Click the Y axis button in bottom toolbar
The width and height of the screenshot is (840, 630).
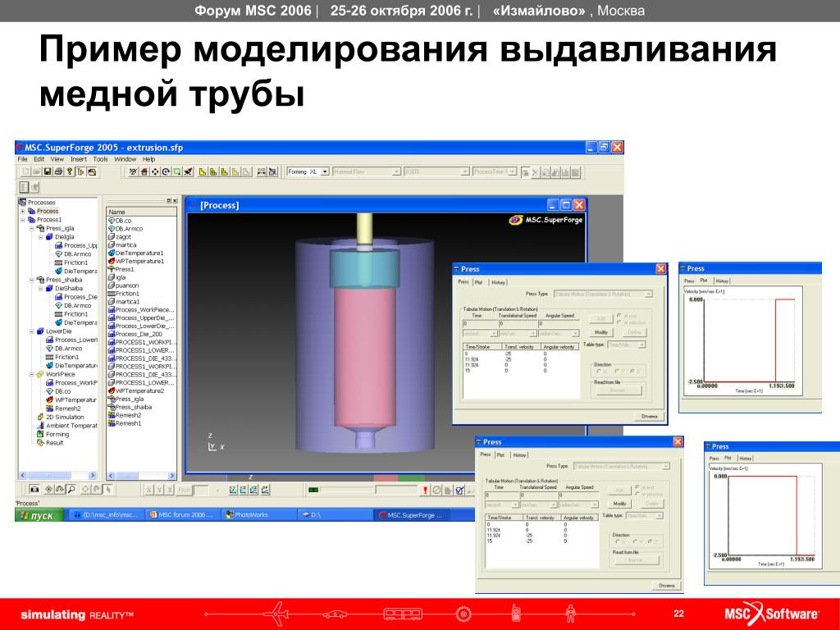pos(160,490)
